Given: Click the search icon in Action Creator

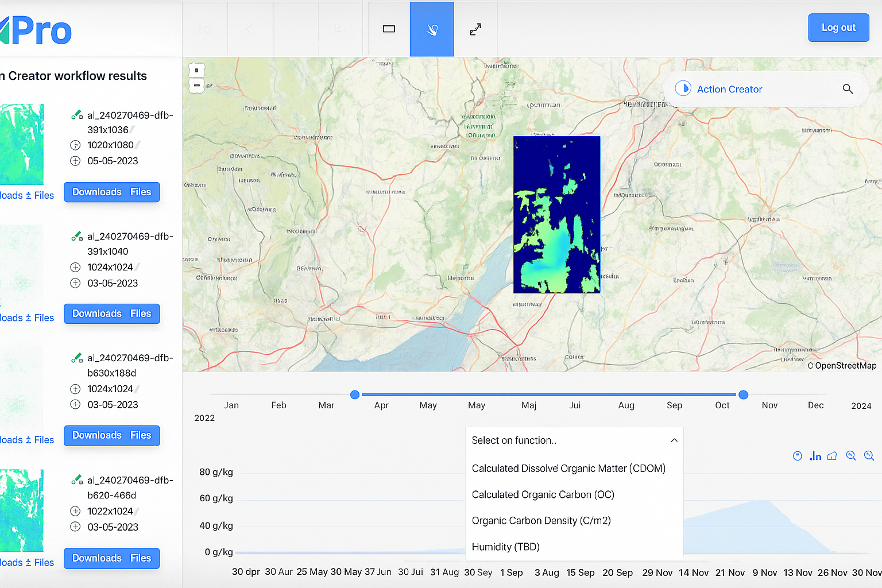Looking at the screenshot, I should tap(848, 89).
